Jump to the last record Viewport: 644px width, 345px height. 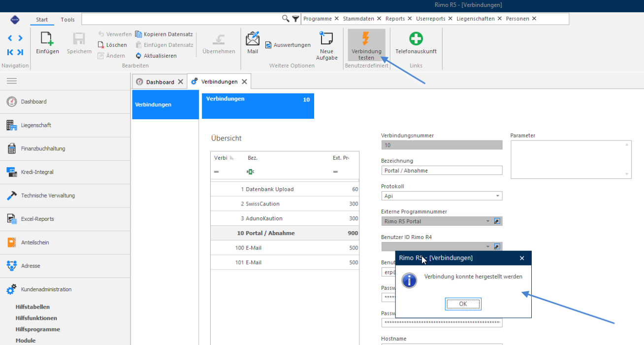[20, 52]
